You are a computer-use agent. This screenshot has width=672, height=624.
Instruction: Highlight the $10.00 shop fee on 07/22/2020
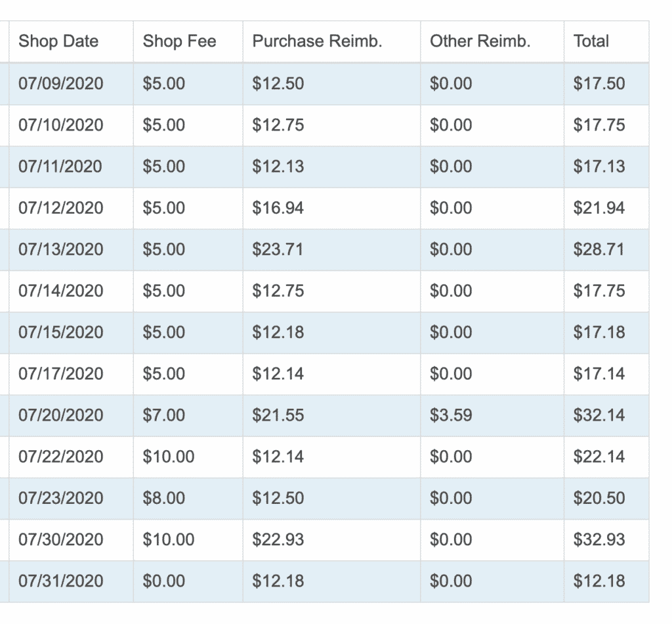[x=169, y=457]
